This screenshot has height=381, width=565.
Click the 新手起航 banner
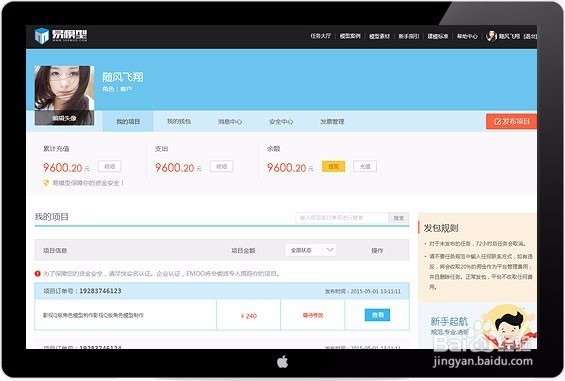477,325
